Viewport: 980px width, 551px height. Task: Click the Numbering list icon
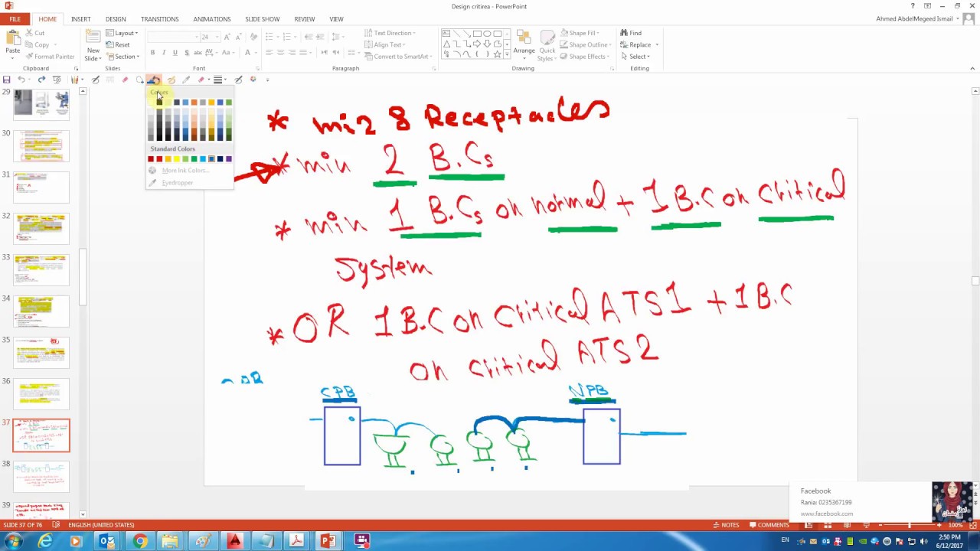pyautogui.click(x=287, y=37)
